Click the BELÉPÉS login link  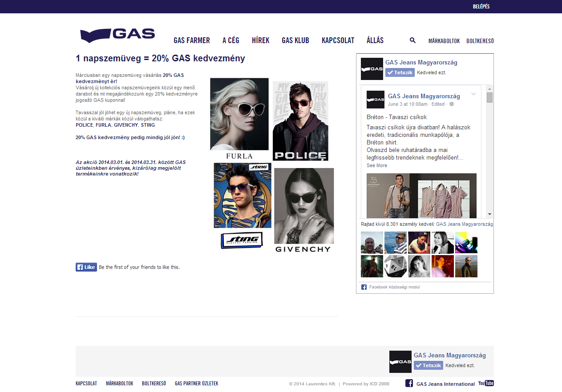click(x=481, y=7)
